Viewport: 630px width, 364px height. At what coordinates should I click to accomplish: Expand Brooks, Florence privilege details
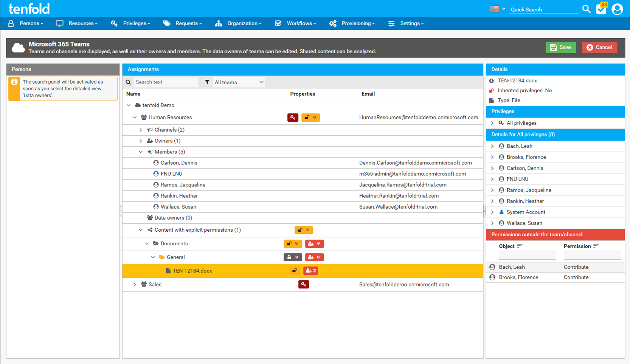point(492,157)
